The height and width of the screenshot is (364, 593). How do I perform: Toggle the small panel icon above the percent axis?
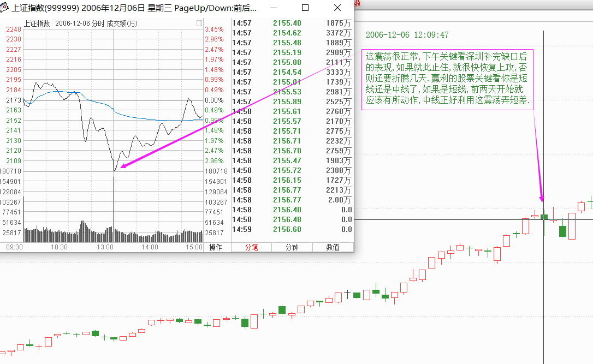click(x=199, y=23)
